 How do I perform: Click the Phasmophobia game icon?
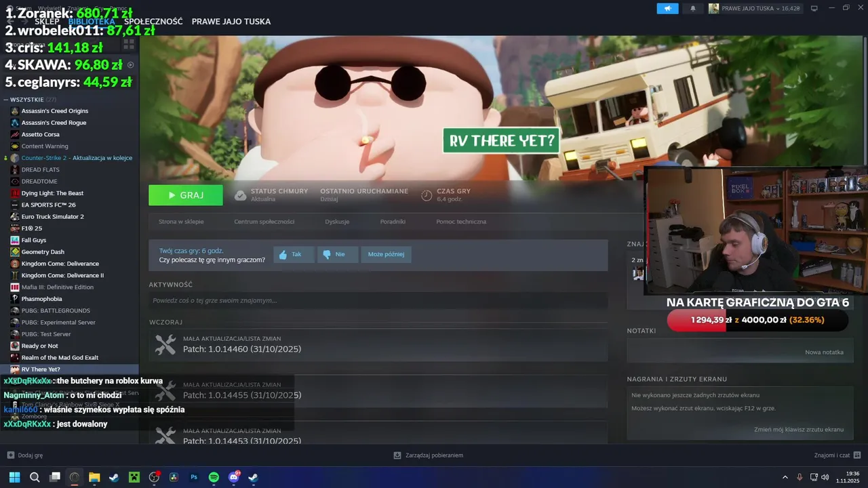[15, 299]
